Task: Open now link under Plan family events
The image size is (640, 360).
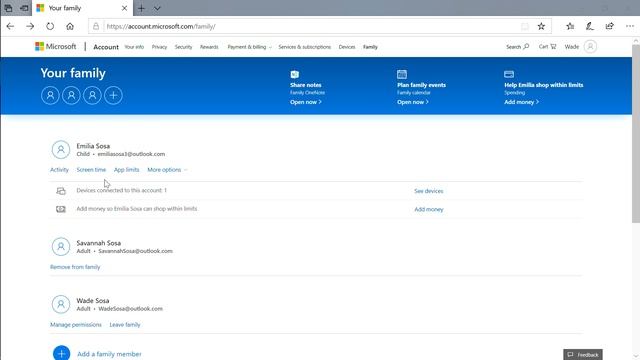Action: click(x=413, y=102)
